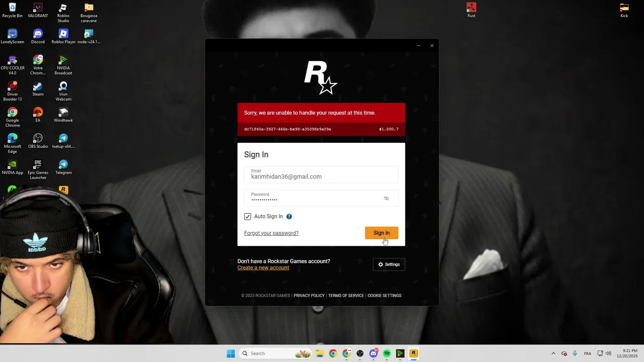Select the CPU COOLER V4.0 icon
The height and width of the screenshot is (362, 644).
click(x=13, y=65)
